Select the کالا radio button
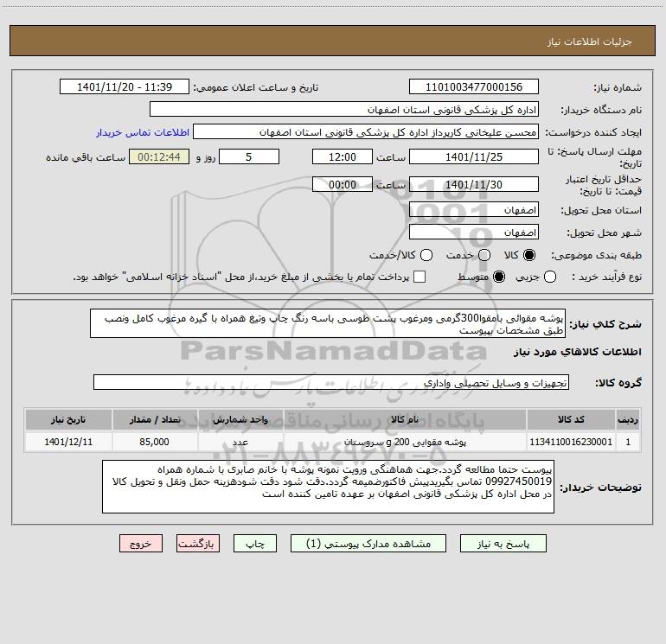666x644 pixels. tap(529, 255)
